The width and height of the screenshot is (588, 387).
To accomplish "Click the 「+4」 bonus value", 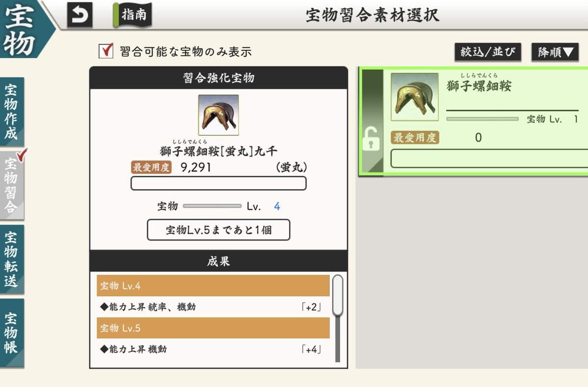I will [x=312, y=350].
